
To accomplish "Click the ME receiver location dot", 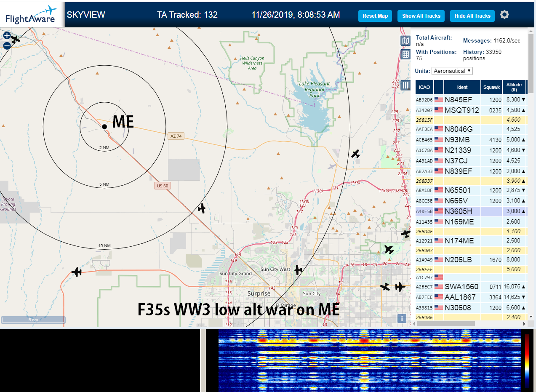I will [x=104, y=126].
